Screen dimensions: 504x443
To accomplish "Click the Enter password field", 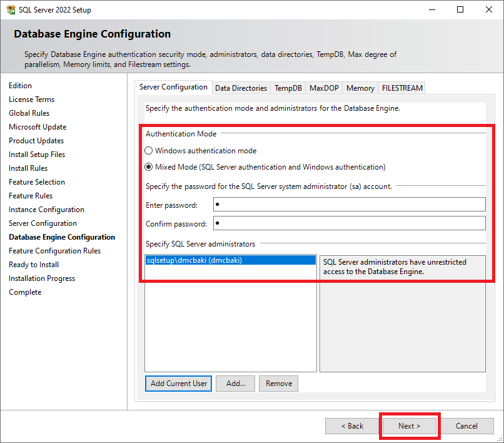I will (349, 205).
